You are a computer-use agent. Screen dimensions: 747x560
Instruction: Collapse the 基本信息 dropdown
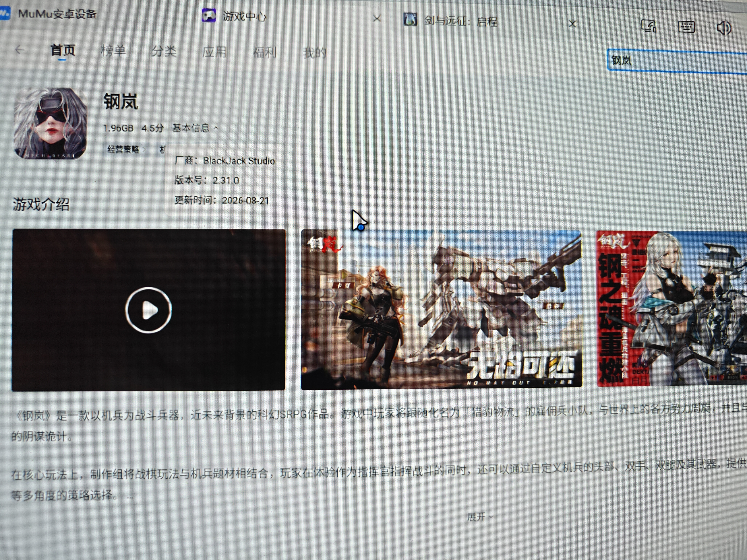[195, 128]
